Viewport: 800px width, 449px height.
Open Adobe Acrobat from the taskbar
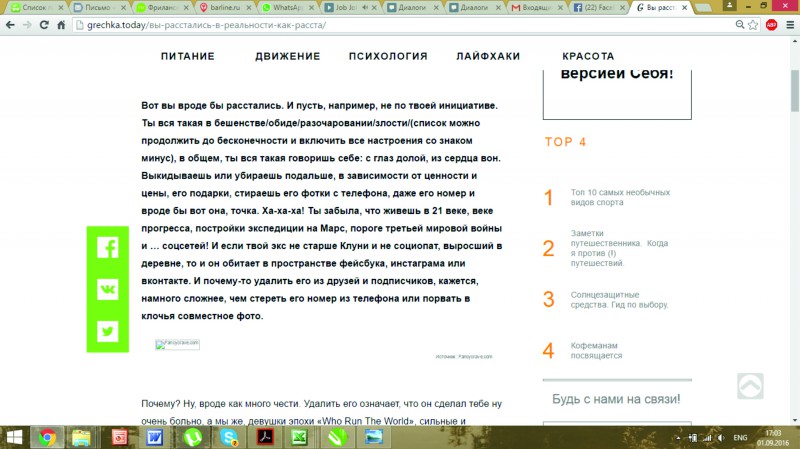click(x=265, y=437)
